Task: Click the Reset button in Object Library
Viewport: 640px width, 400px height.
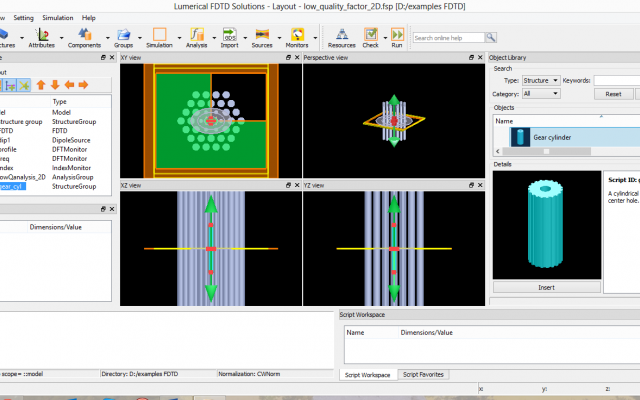Action: pyautogui.click(x=613, y=94)
